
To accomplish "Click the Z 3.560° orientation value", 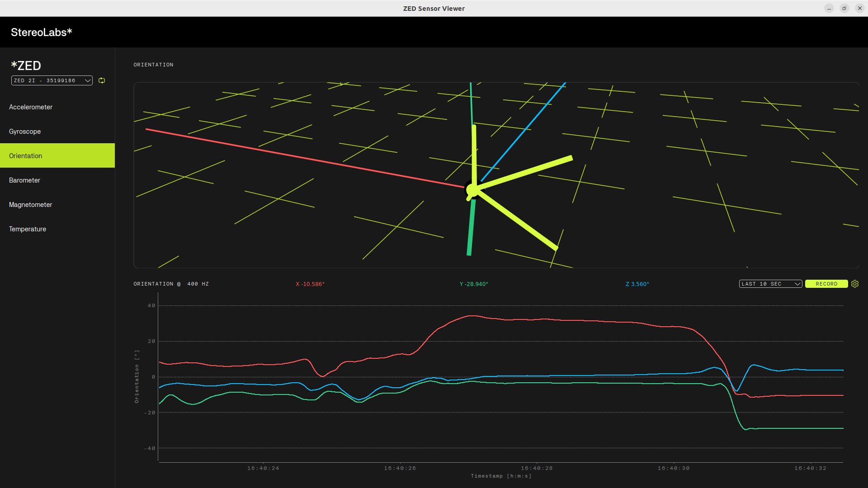I will (637, 284).
